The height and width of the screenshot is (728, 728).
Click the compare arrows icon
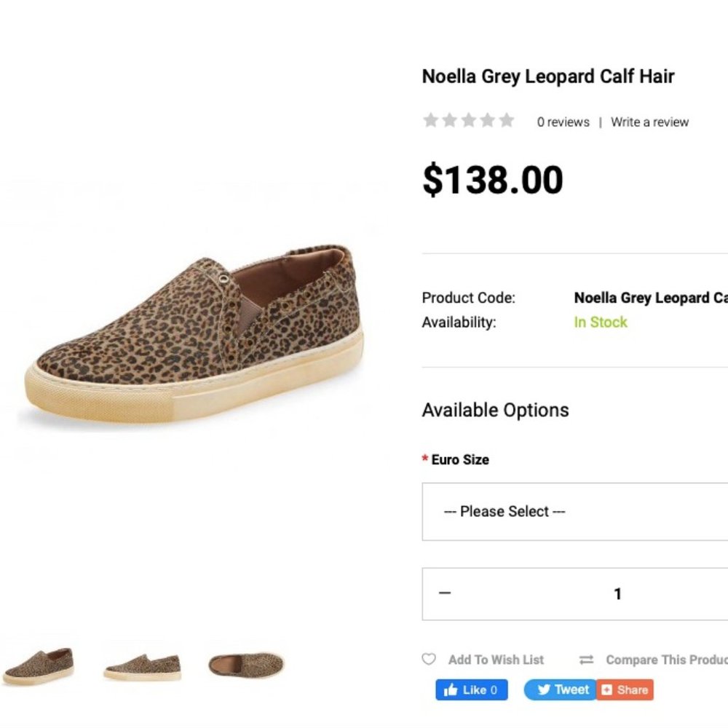pyautogui.click(x=585, y=660)
